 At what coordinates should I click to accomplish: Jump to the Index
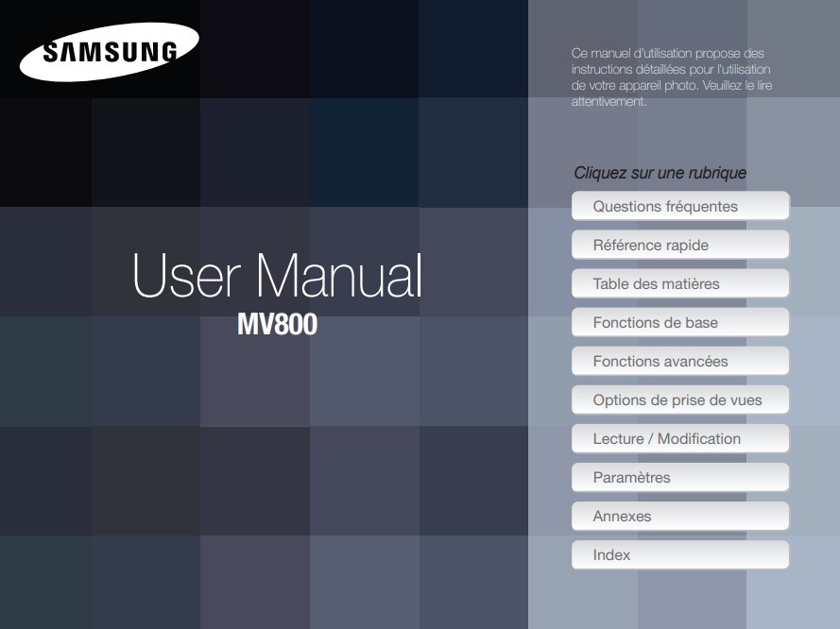pyautogui.click(x=680, y=554)
